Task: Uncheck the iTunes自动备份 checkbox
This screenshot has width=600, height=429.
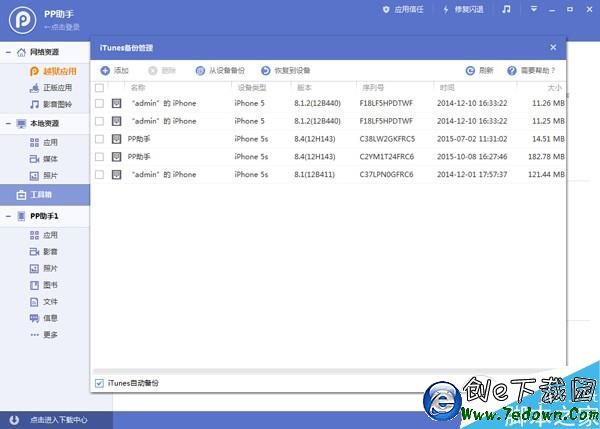Action: (x=99, y=383)
